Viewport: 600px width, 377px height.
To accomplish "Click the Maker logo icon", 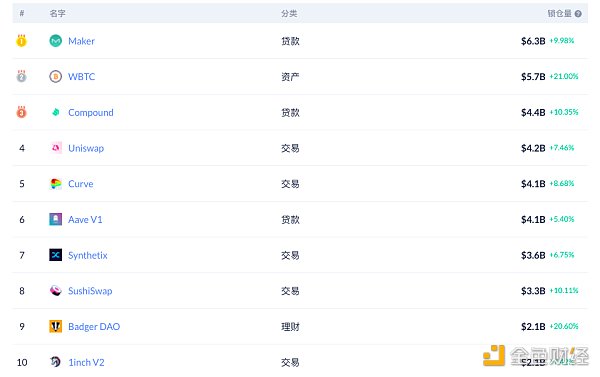I will click(55, 41).
